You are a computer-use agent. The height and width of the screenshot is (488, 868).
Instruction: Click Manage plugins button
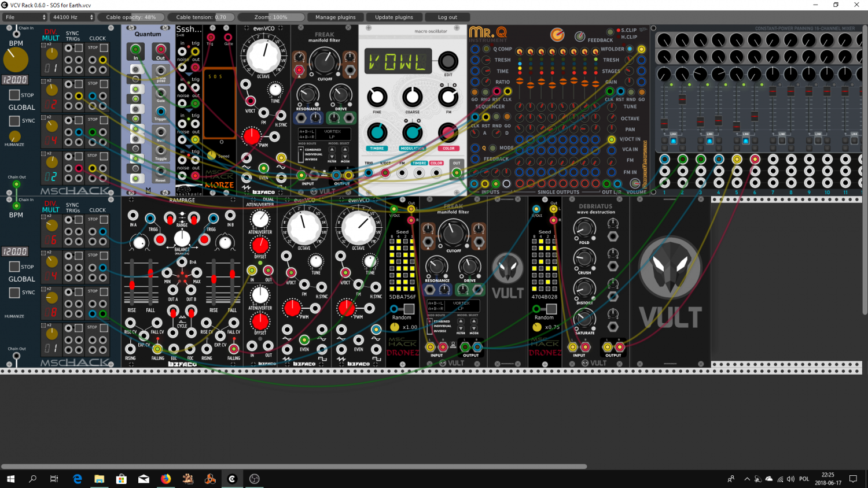(336, 17)
